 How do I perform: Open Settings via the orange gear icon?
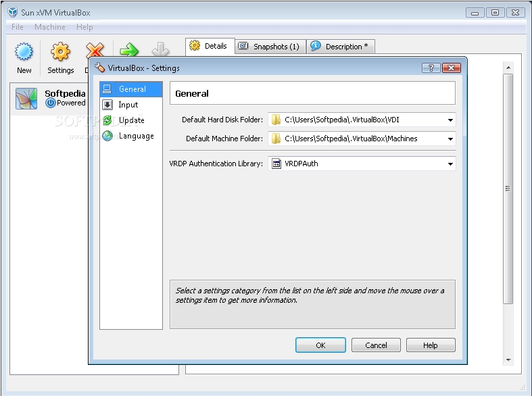[60, 51]
